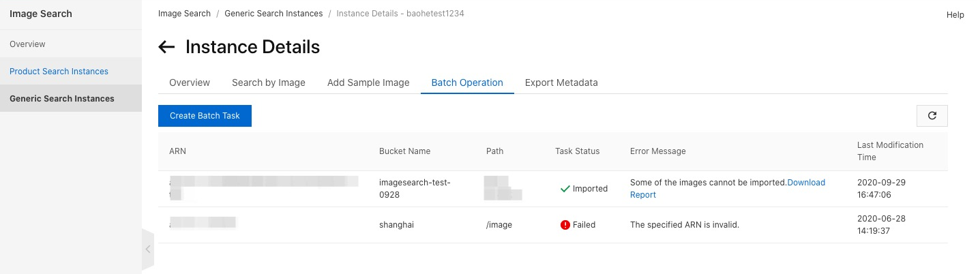
Task: Click the Imported task status text
Action: pos(590,189)
